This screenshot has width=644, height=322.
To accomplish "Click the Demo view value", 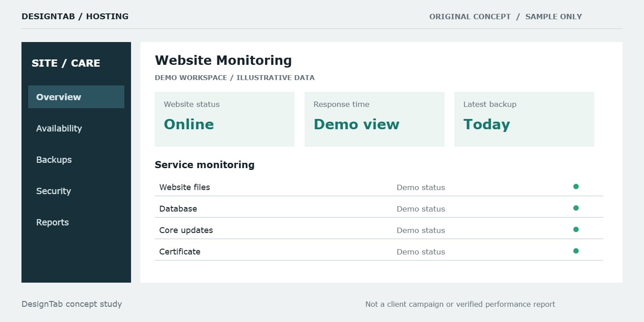I will point(356,124).
